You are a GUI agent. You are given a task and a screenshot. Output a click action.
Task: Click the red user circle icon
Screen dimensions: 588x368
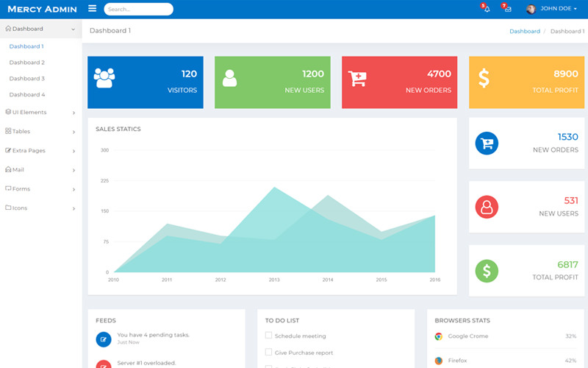tap(487, 207)
